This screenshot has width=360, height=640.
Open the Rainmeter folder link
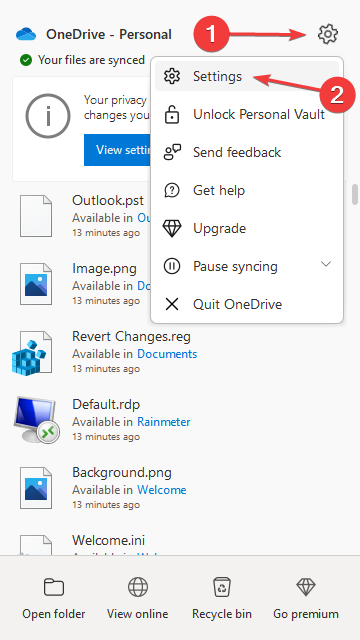[164, 422]
